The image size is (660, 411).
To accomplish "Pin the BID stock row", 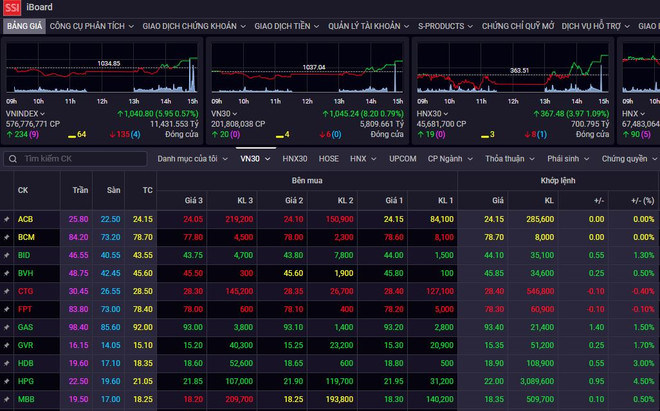I will [x=7, y=255].
